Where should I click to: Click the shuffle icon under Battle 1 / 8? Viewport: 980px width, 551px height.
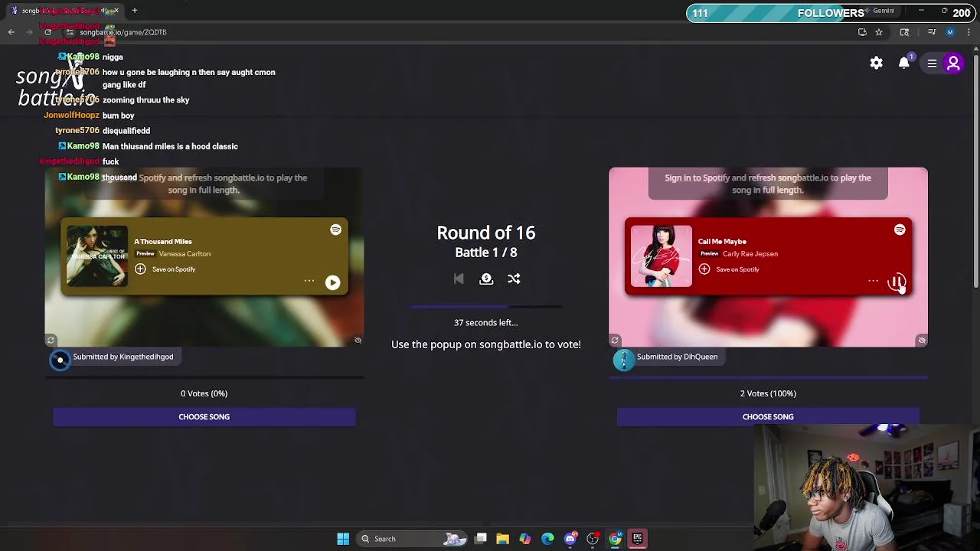tap(514, 279)
